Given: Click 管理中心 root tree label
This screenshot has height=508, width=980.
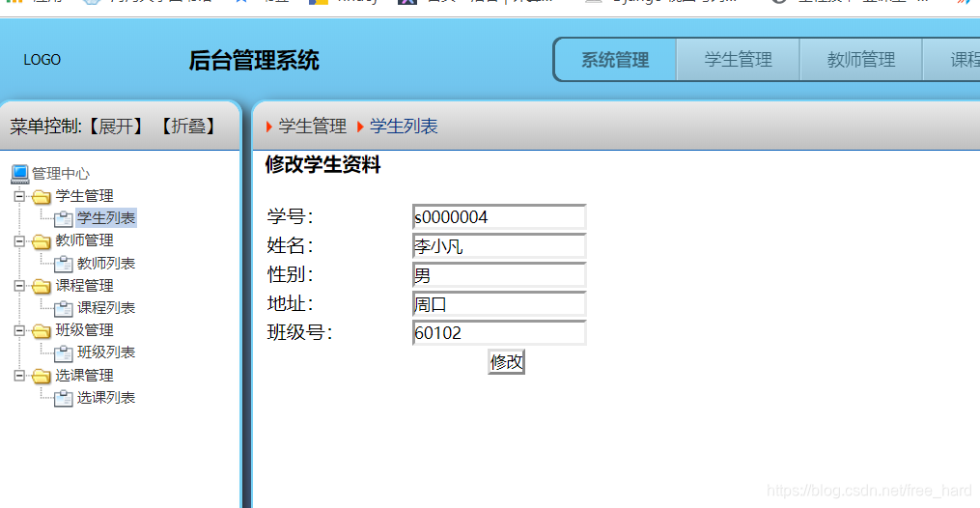Looking at the screenshot, I should 61,174.
